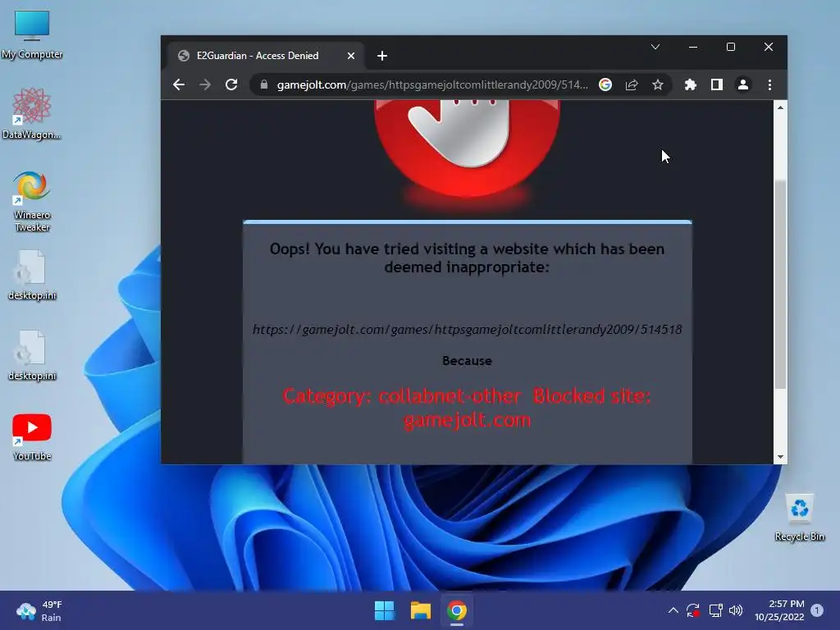Image resolution: width=840 pixels, height=630 pixels.
Task: Click the red Category collabnet-other message
Action: (467, 408)
